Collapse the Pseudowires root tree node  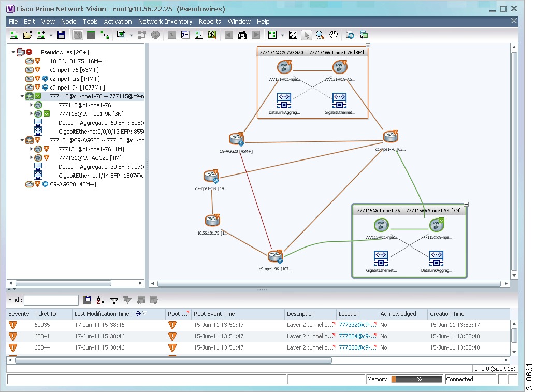click(13, 52)
